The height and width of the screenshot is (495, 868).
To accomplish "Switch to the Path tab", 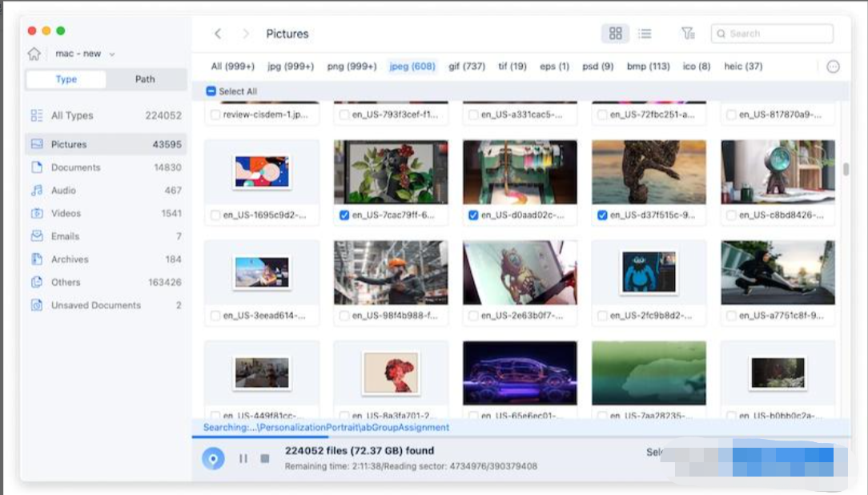I will (145, 79).
